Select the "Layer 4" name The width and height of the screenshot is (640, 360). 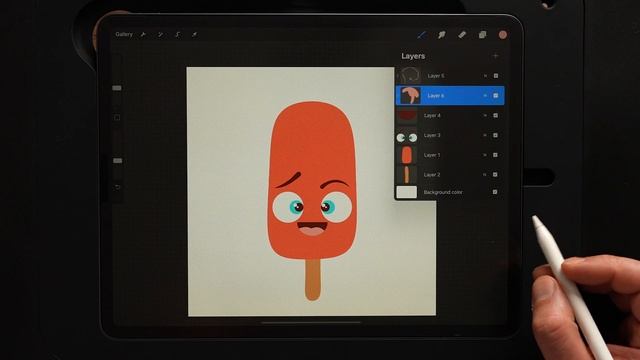click(432, 116)
